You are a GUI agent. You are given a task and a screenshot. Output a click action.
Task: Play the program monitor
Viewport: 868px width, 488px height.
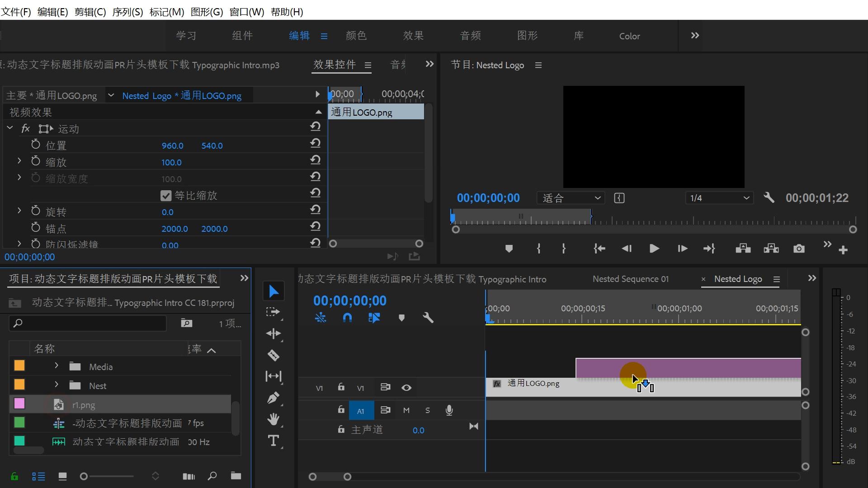point(654,249)
